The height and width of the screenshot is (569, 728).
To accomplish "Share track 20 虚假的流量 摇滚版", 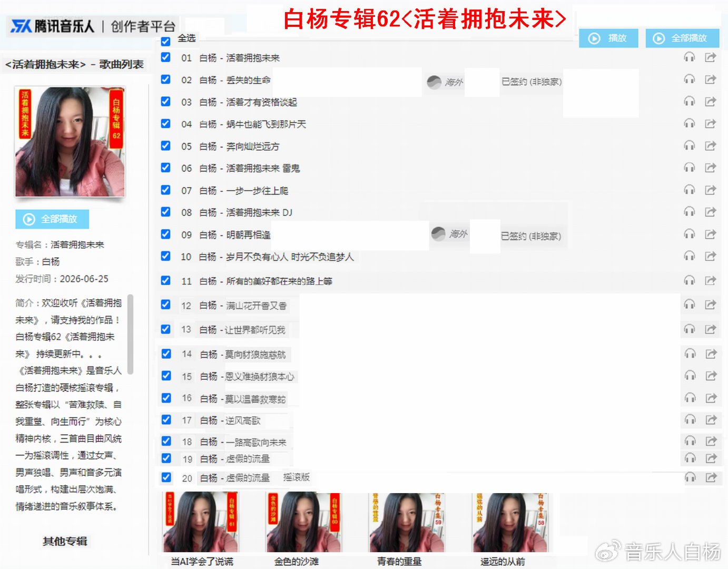I will [711, 477].
